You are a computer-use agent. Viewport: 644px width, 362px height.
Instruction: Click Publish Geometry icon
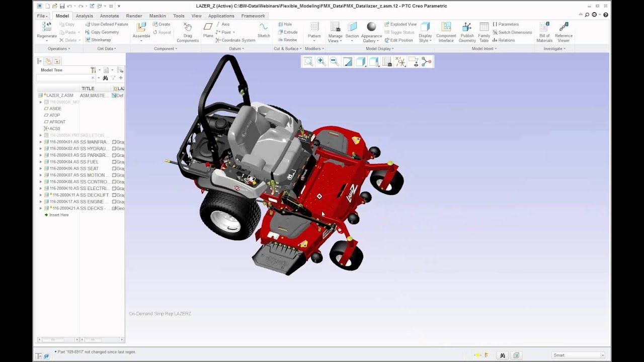[467, 27]
